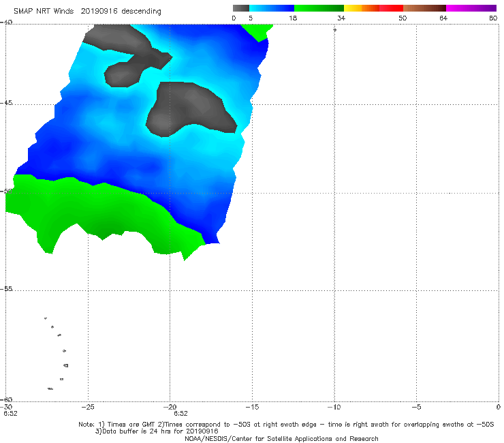Click the small green patch at the swath's top edge
The width and height of the screenshot is (504, 443).
(259, 31)
